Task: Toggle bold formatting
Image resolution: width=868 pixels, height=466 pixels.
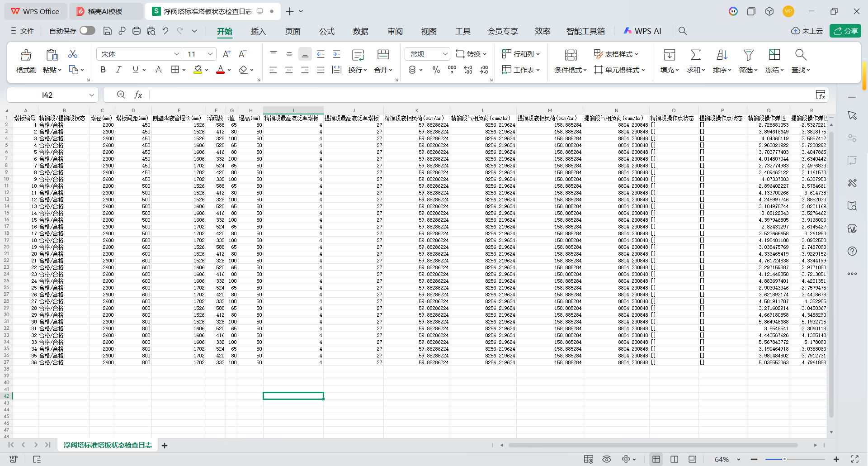Action: pyautogui.click(x=103, y=70)
